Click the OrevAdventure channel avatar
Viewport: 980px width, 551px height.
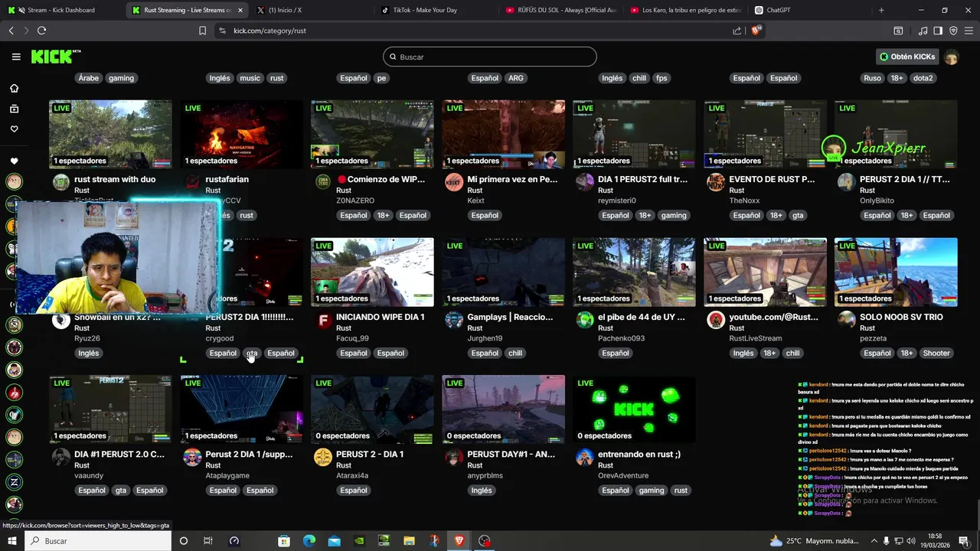[x=585, y=458]
